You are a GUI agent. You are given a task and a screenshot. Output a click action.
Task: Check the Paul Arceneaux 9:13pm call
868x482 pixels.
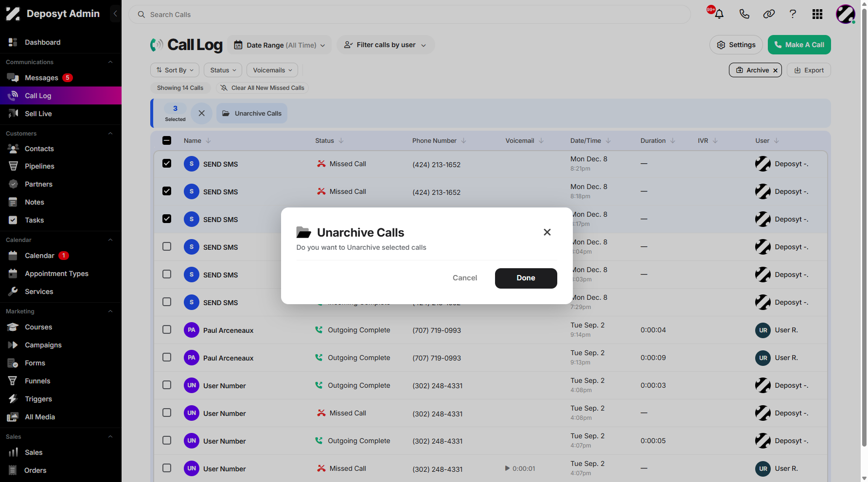point(167,357)
